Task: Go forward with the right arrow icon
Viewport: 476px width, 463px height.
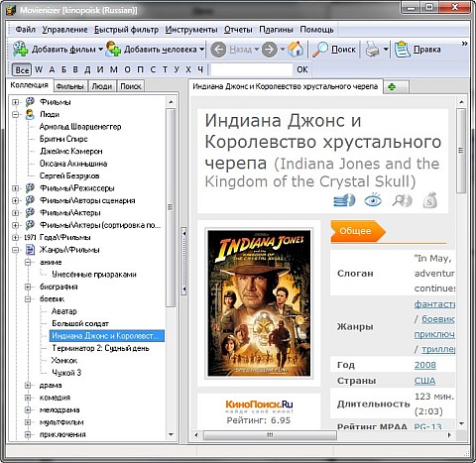Action: [270, 50]
